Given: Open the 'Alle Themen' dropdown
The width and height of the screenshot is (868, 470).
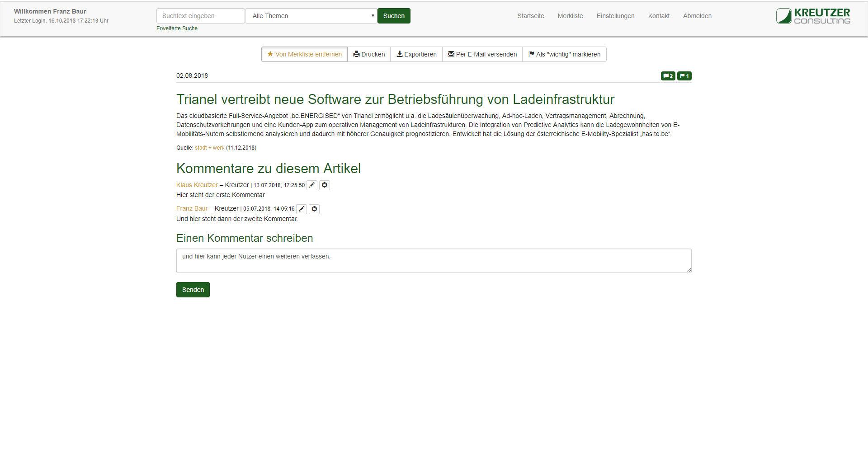Looking at the screenshot, I should pyautogui.click(x=311, y=16).
